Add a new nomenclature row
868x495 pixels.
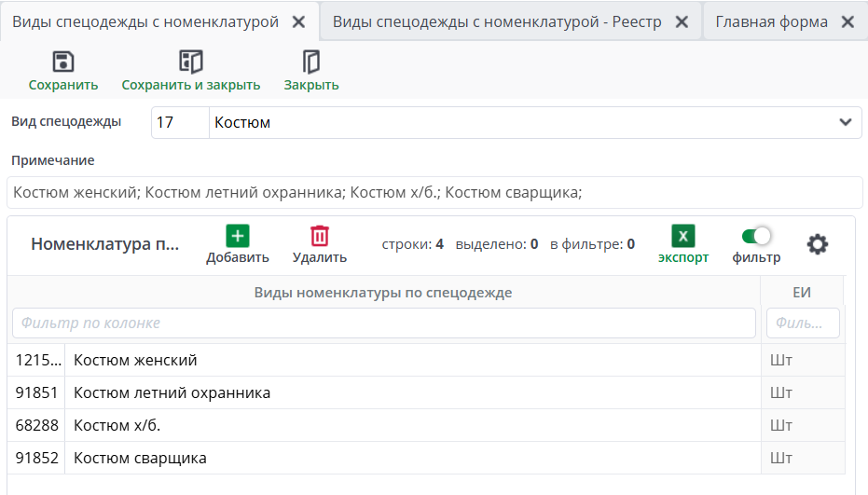coord(238,237)
